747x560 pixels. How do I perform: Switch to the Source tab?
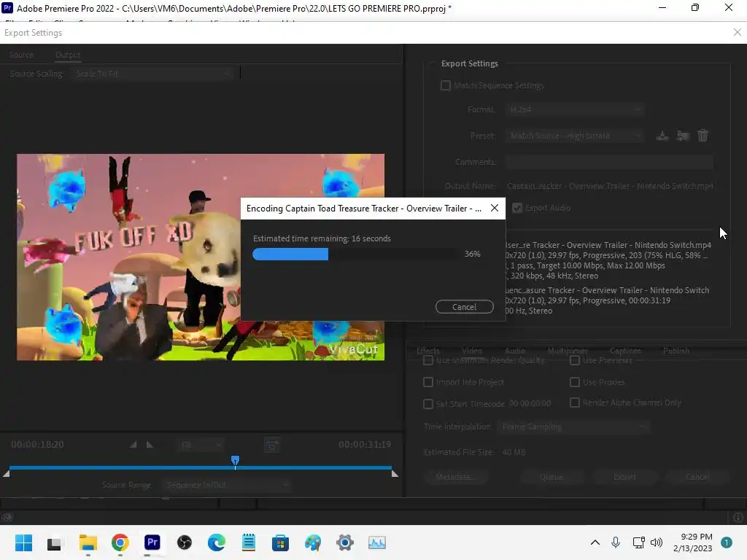(21, 55)
